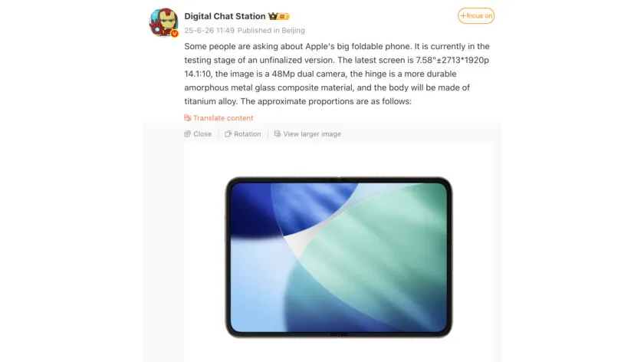Click the foldable phone render image

(x=339, y=257)
